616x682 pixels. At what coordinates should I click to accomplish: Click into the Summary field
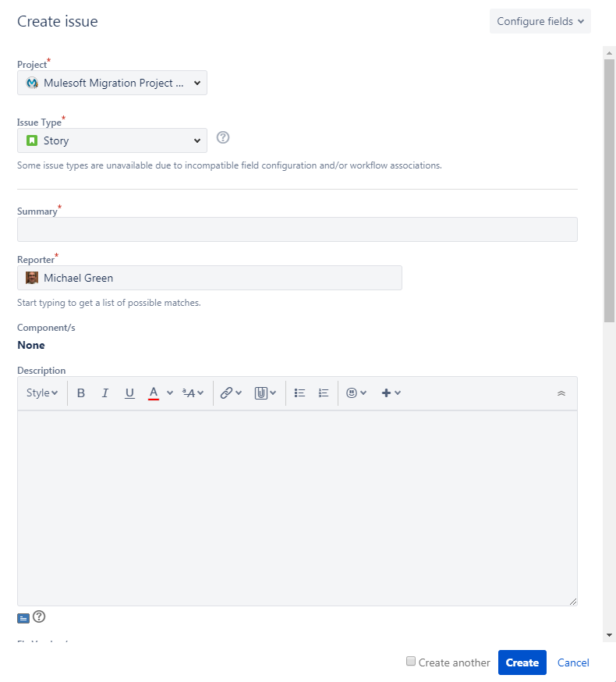(297, 229)
